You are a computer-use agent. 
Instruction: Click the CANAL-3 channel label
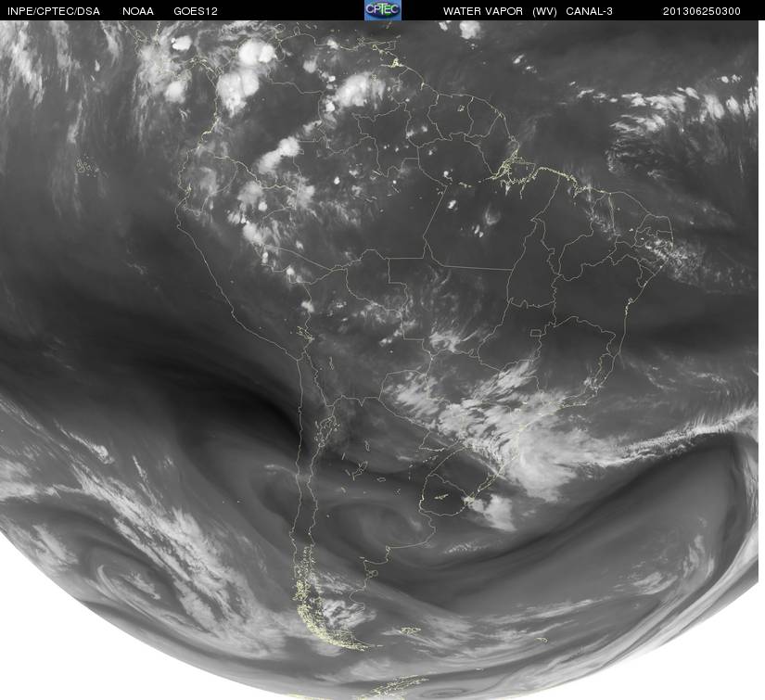coord(590,11)
